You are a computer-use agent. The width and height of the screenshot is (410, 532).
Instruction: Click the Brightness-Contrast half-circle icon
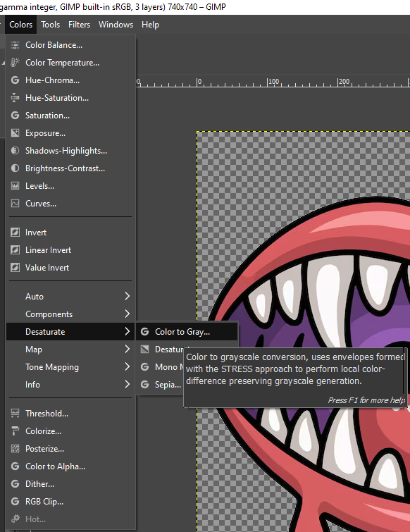point(15,168)
